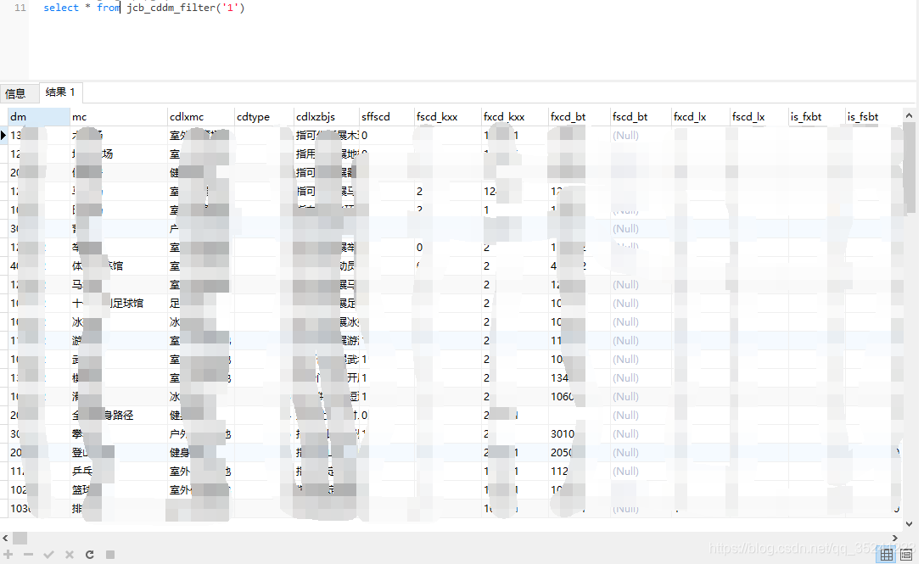Click 'select' keyword in the query
Screen dimensions: 924x564
(x=61, y=8)
